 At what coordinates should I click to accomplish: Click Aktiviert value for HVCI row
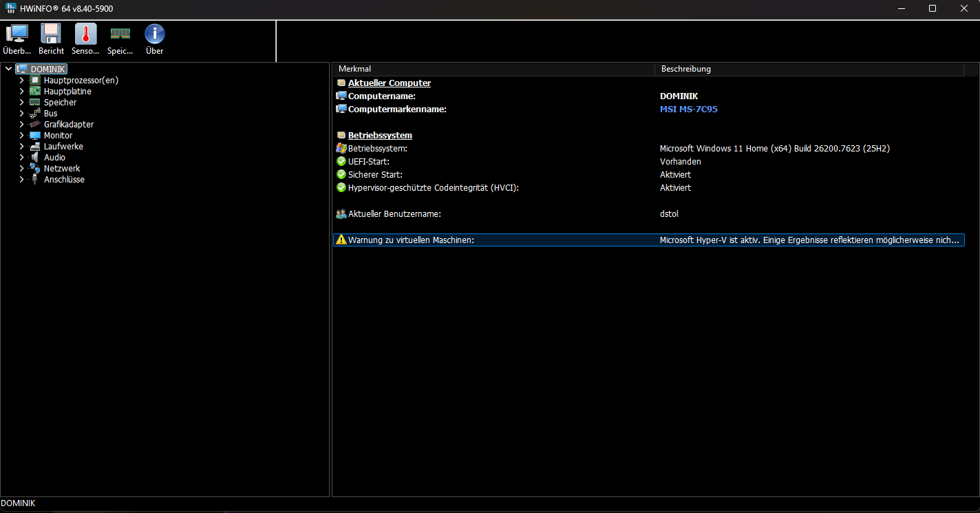pyautogui.click(x=676, y=187)
